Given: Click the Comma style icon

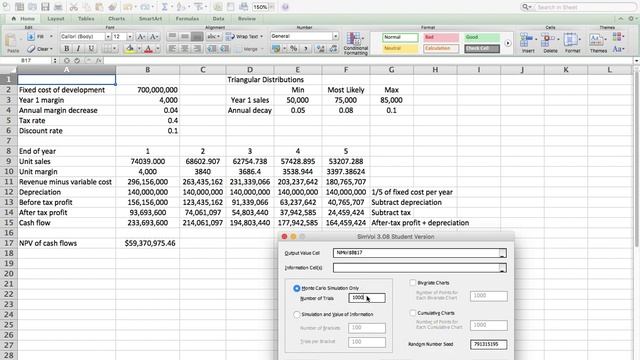Looking at the screenshot, I should pyautogui.click(x=306, y=49).
